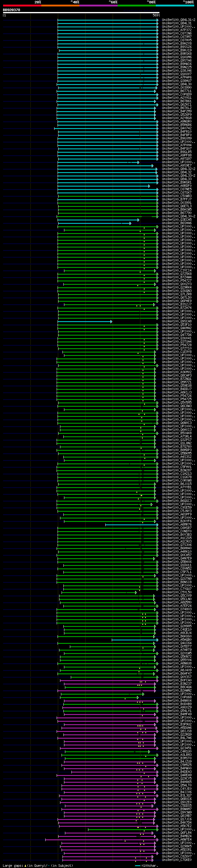The width and height of the screenshot is (197, 868).
Task: Select hit label UniRef100_Q9SCA8
Action: (x=177, y=321)
